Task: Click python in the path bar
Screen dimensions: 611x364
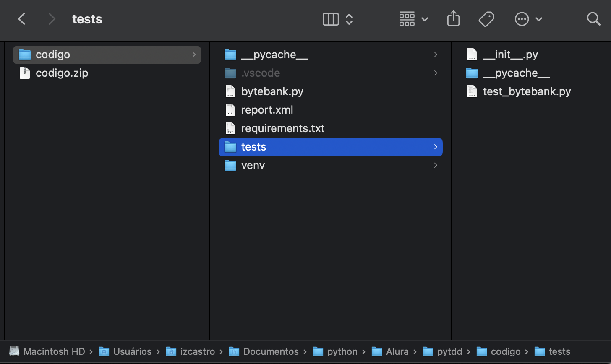Action: pos(342,351)
